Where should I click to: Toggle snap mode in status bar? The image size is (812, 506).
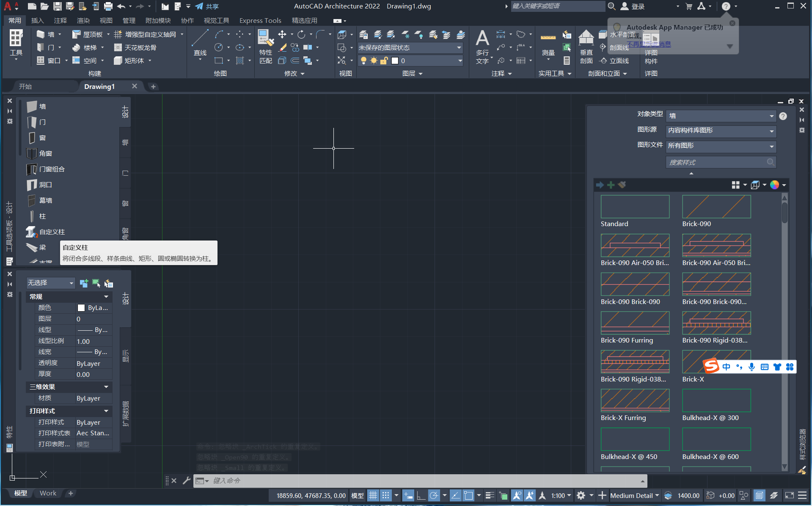[x=385, y=495]
